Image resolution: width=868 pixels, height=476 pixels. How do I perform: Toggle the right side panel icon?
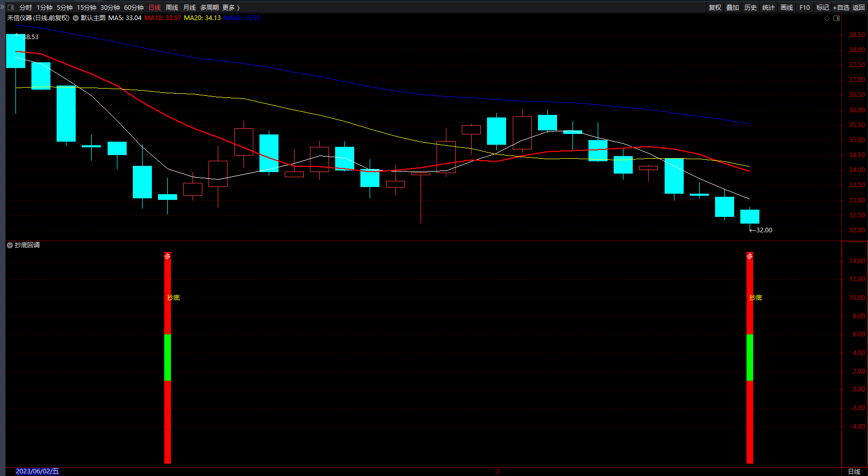(x=837, y=18)
